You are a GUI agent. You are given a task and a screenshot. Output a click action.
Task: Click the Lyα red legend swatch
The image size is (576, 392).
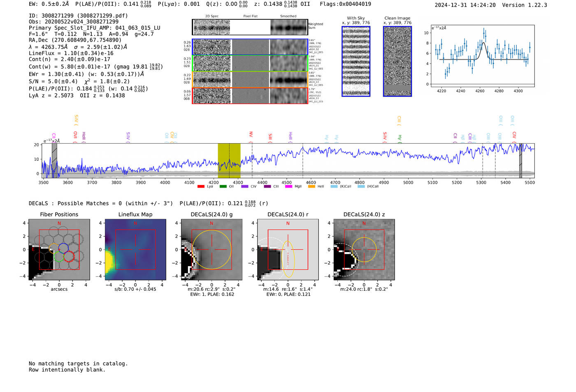coord(201,186)
